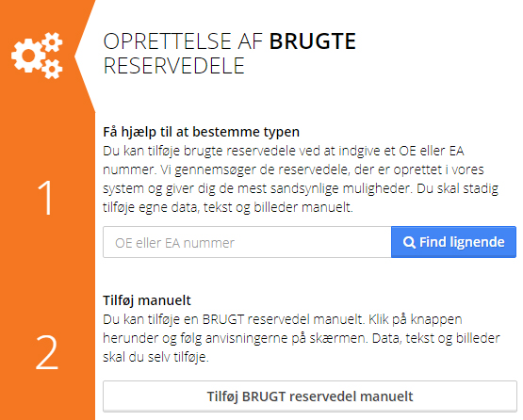The width and height of the screenshot is (523, 420).
Task: Click the text 'Find lignende' label
Action: pos(462,242)
